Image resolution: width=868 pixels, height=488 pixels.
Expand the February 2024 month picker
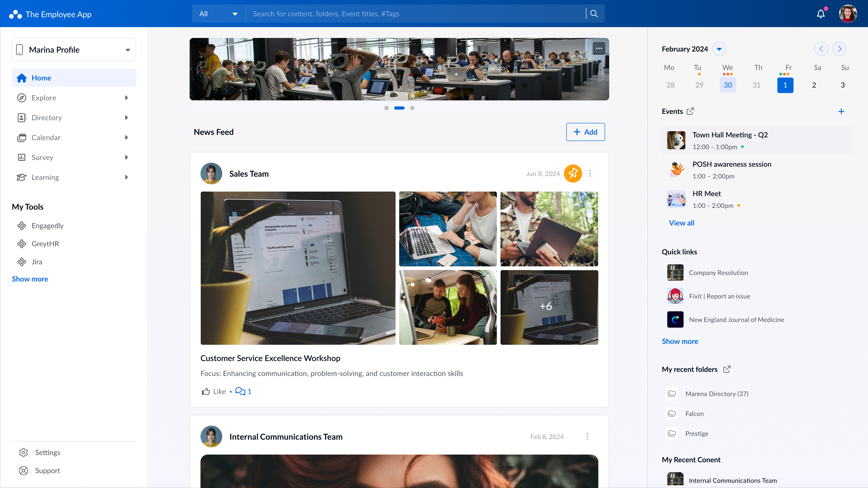point(719,49)
